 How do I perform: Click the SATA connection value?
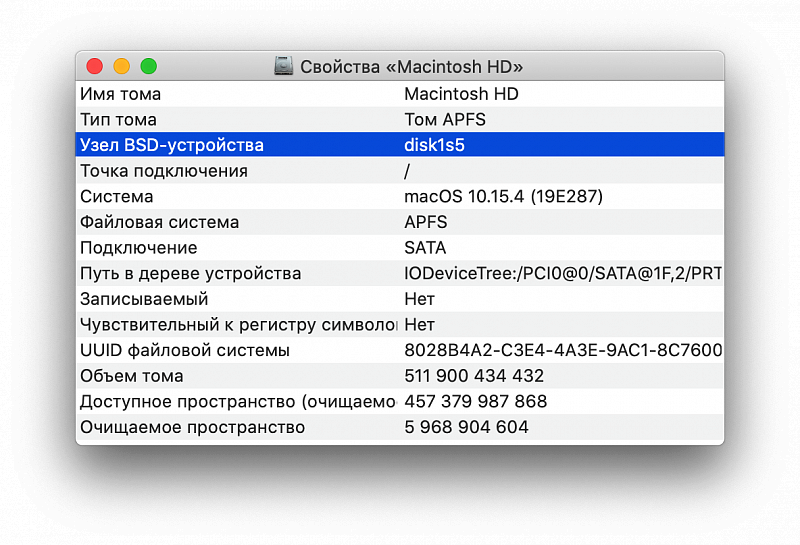point(425,248)
